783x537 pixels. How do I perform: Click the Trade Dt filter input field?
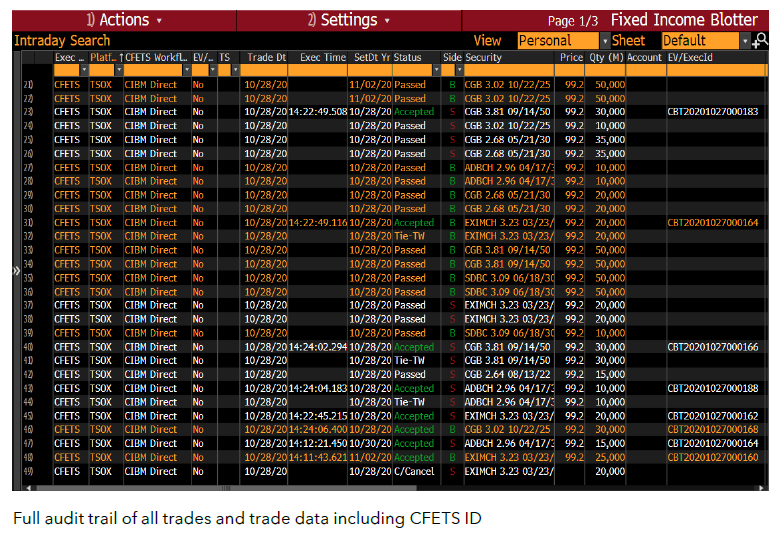[264, 70]
